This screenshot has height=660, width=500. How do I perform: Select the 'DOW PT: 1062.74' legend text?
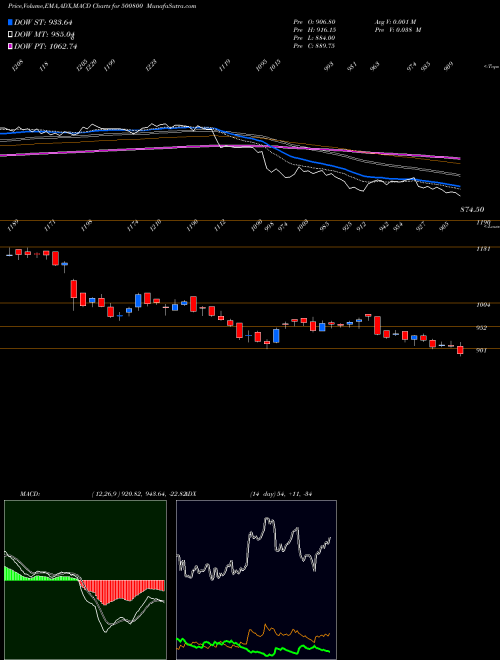(45, 46)
